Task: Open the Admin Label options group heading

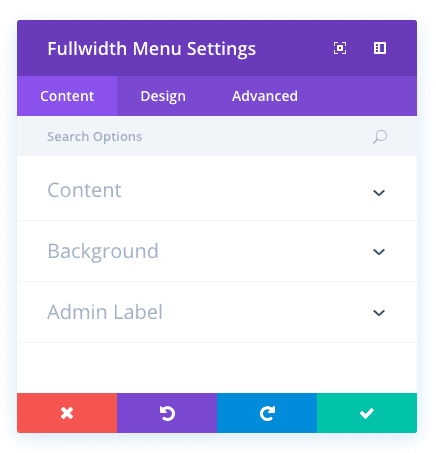Action: tap(105, 312)
